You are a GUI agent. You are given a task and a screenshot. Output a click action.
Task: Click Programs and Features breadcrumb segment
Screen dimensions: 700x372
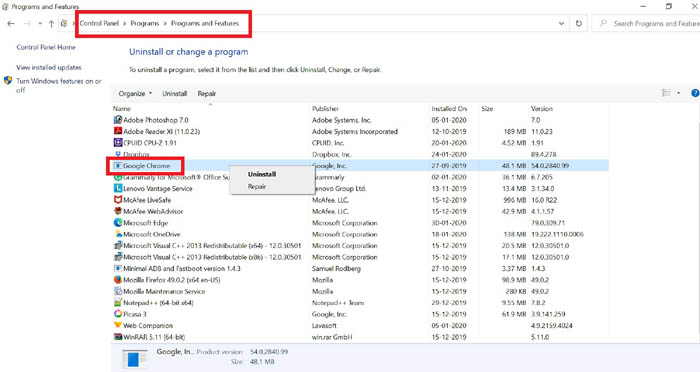[x=205, y=23]
